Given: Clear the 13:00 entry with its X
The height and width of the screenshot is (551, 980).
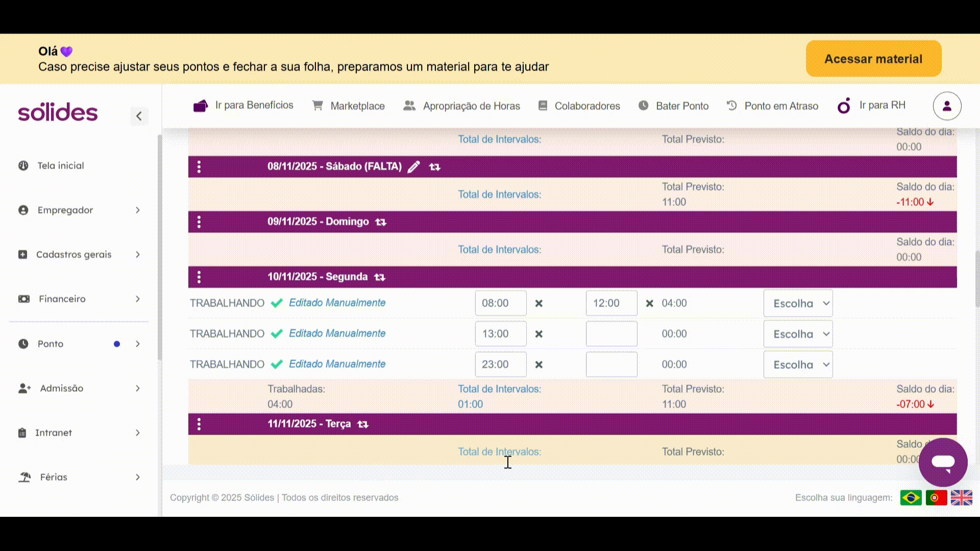Looking at the screenshot, I should (538, 334).
